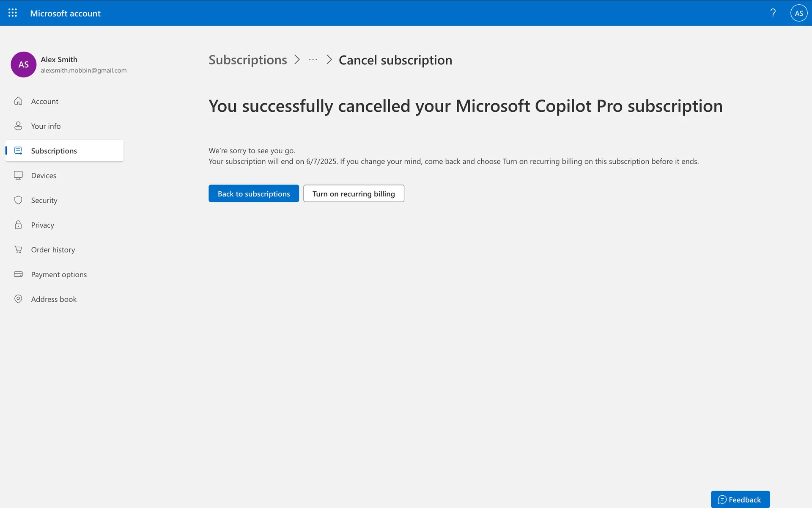Open the app launcher waffle icon
812x508 pixels.
(13, 13)
